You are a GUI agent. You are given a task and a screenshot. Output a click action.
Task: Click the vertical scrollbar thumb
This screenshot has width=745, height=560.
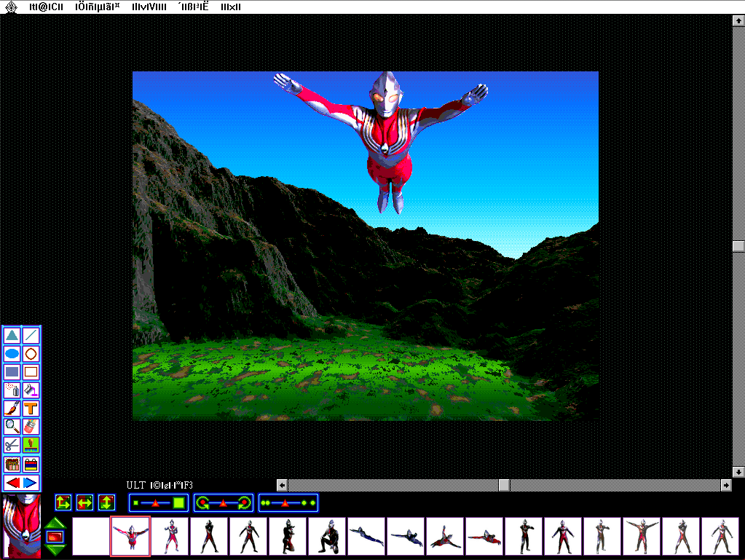point(738,246)
